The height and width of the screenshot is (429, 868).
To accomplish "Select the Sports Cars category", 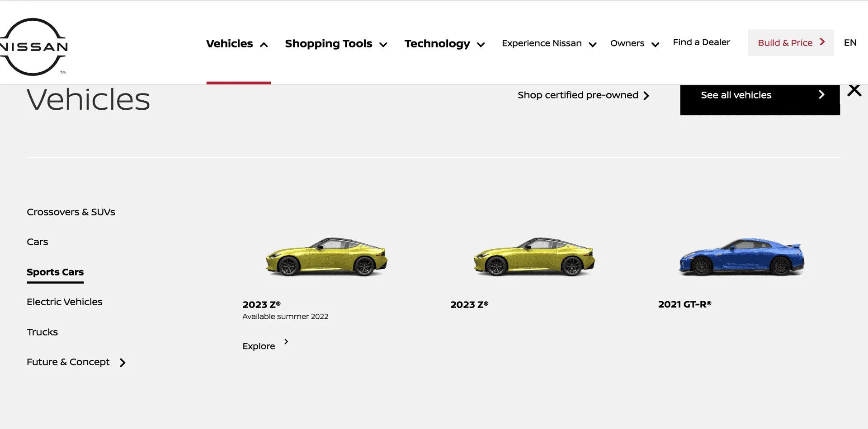I will coord(55,272).
